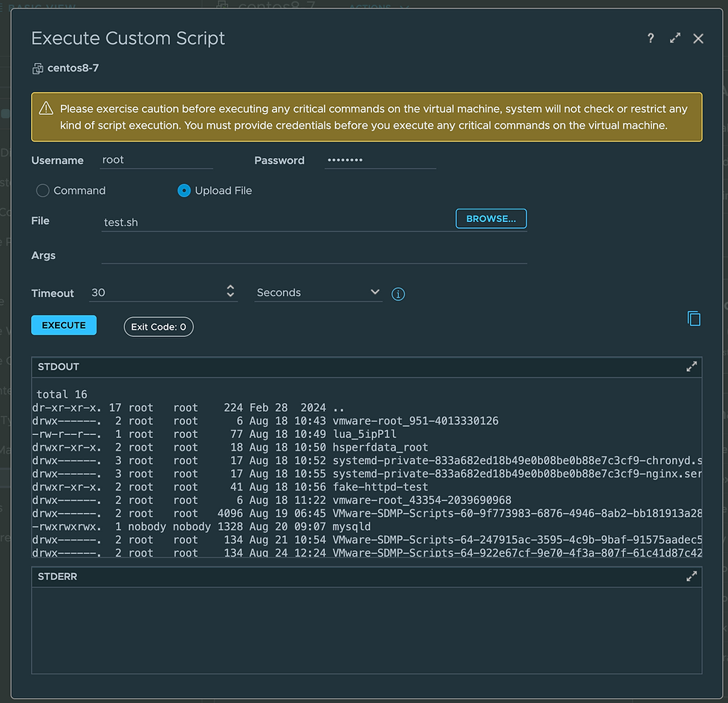Select the Command radio button
This screenshot has height=703, width=728.
43,191
